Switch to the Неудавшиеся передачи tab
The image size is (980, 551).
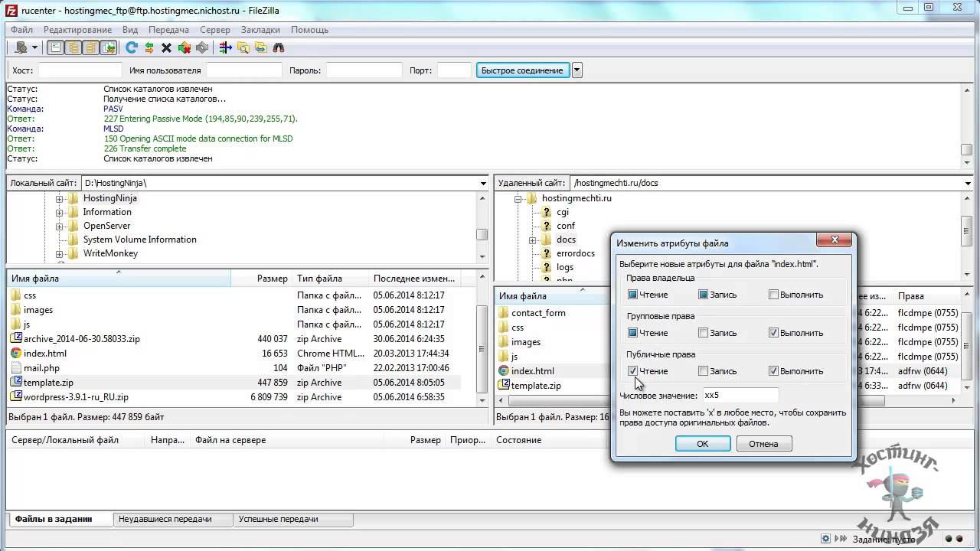coord(165,519)
